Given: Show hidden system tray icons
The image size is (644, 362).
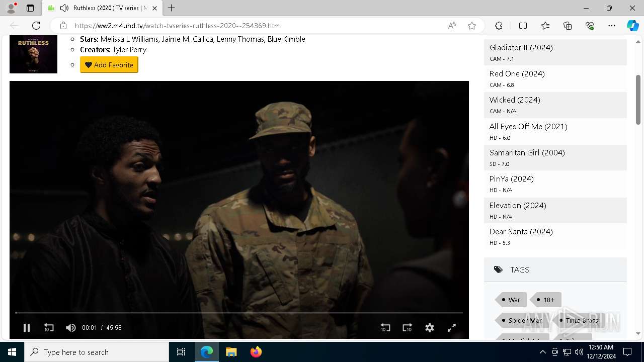Looking at the screenshot, I should coord(542,352).
